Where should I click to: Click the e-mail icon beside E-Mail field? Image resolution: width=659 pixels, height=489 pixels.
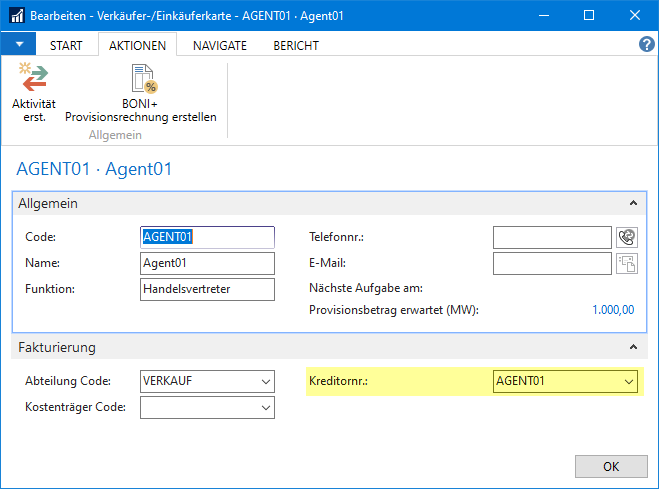click(x=627, y=263)
